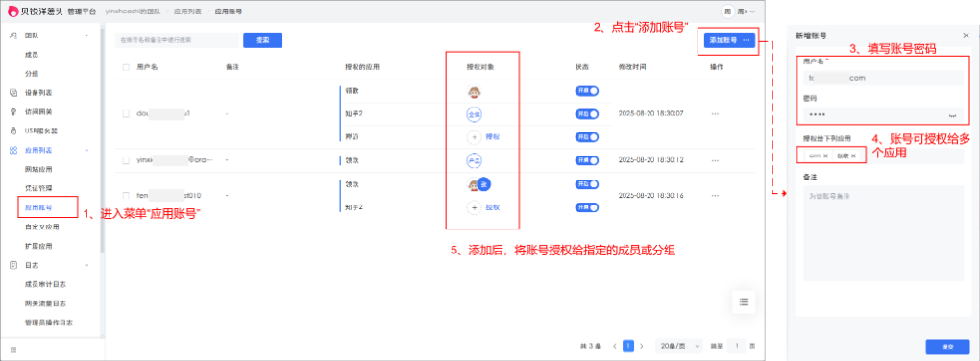The image size is (980, 361).
Task: Click the 全体 circle icon for 知乎2
Action: [474, 114]
